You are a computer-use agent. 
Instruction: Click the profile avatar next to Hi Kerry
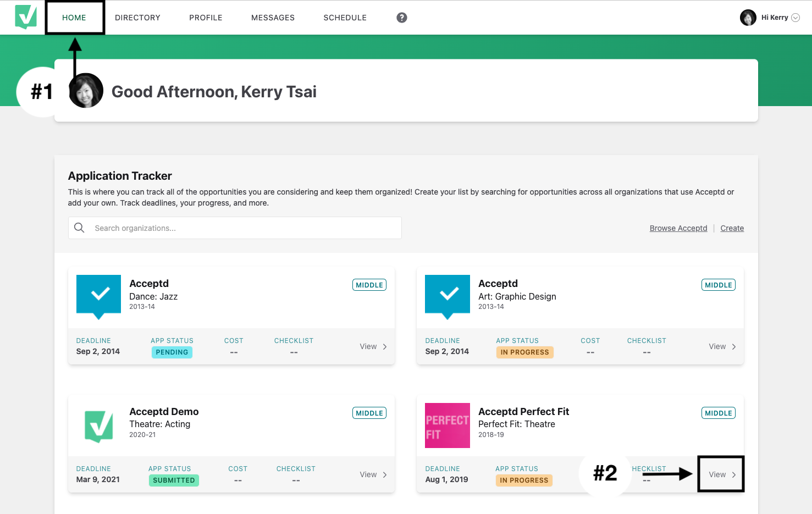tap(748, 18)
